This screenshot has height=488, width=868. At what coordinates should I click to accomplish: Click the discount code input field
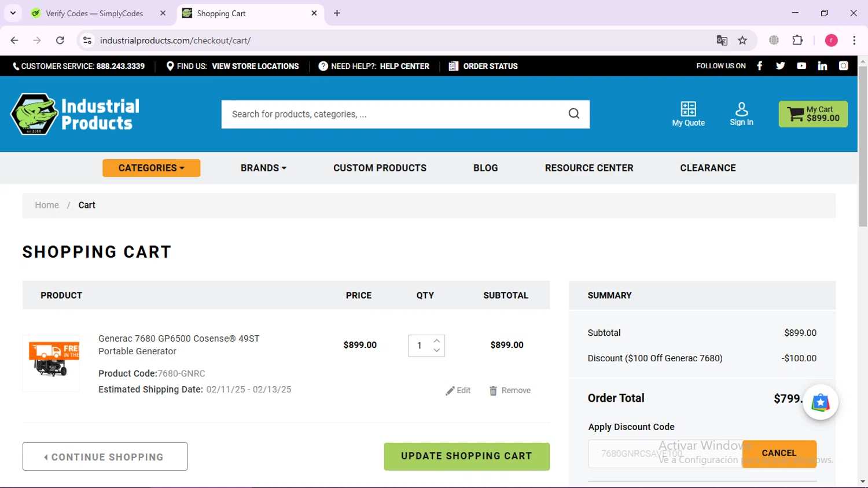click(x=665, y=453)
